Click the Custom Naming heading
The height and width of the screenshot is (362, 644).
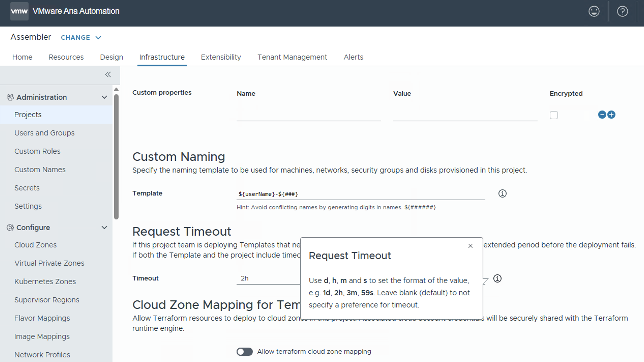tap(179, 157)
